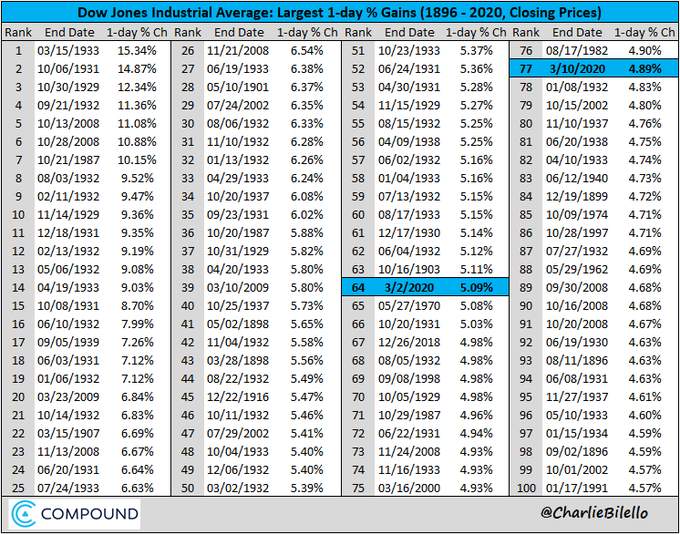680x535 pixels.
Task: Select rank 26 date 11/21/2008
Action: click(238, 51)
